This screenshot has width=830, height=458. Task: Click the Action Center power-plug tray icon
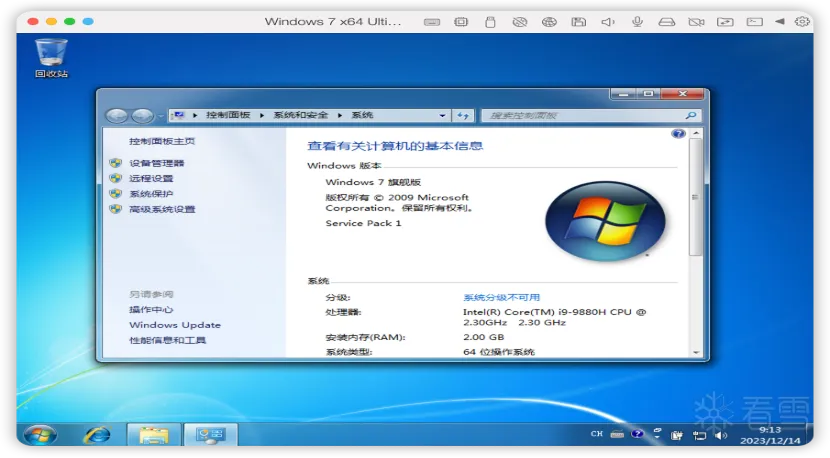pyautogui.click(x=677, y=435)
